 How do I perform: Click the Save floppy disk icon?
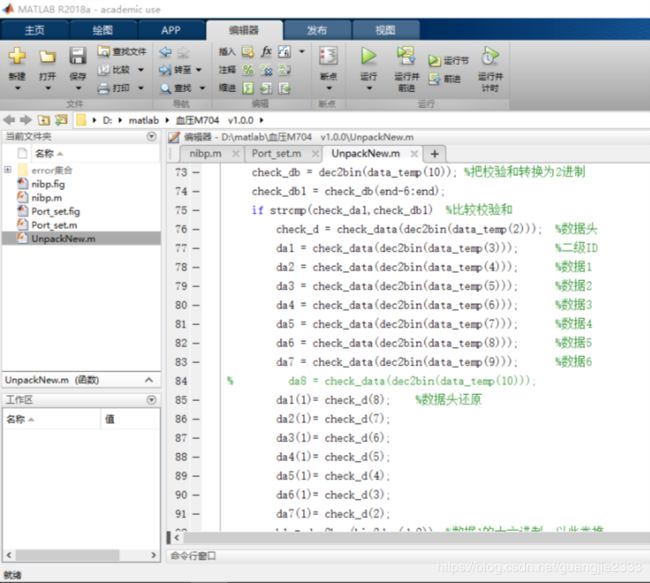click(78, 56)
